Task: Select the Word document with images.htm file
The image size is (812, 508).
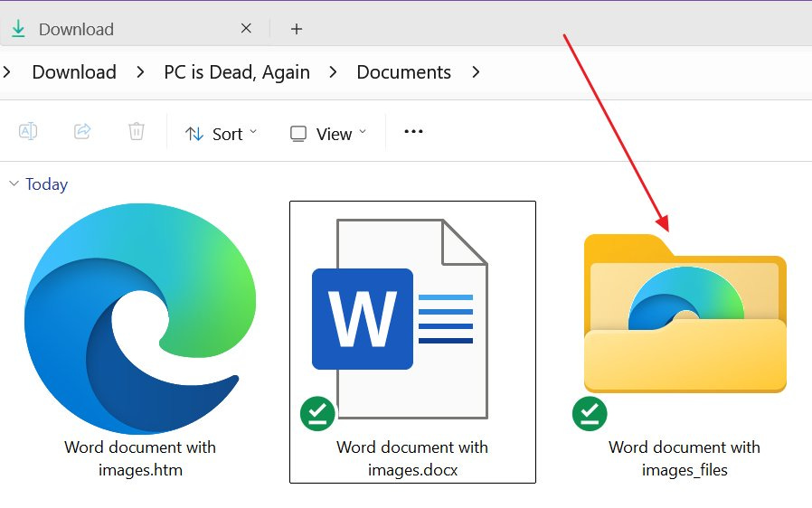Action: (140, 342)
